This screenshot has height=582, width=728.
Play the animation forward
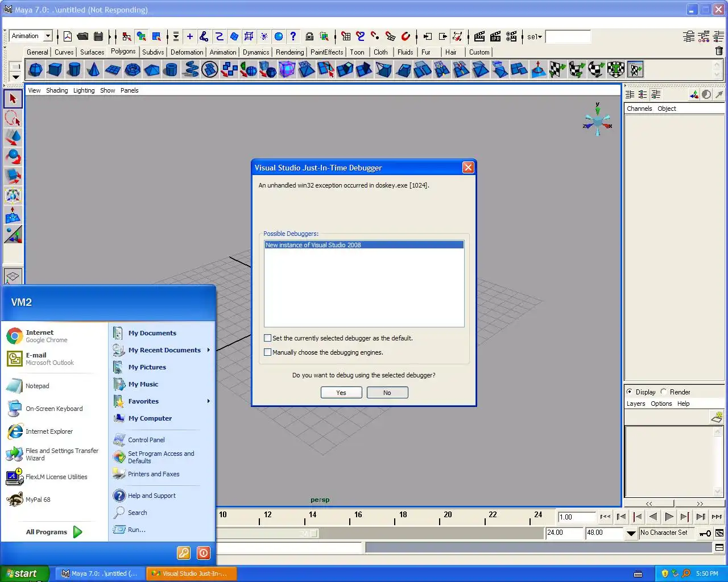(x=669, y=517)
